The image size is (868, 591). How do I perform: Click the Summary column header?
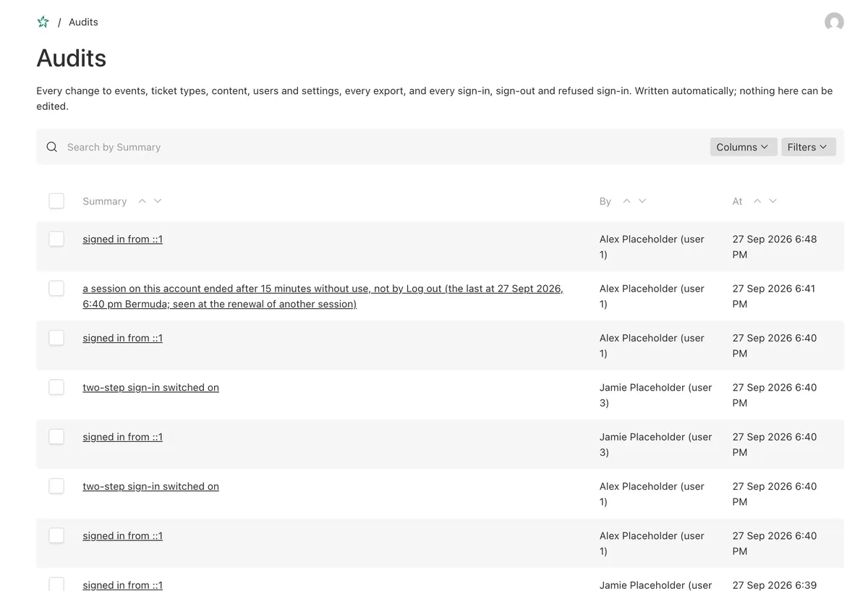click(105, 201)
